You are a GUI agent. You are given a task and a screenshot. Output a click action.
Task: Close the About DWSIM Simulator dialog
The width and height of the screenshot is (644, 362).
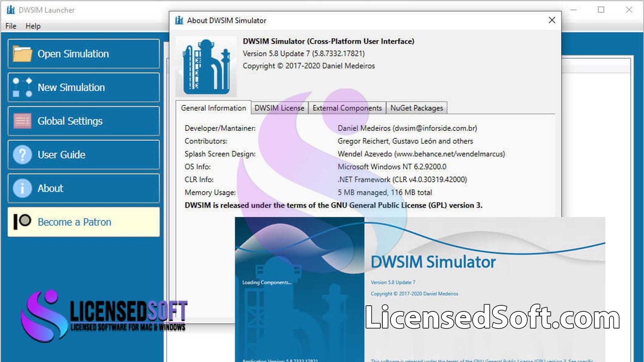(x=552, y=20)
